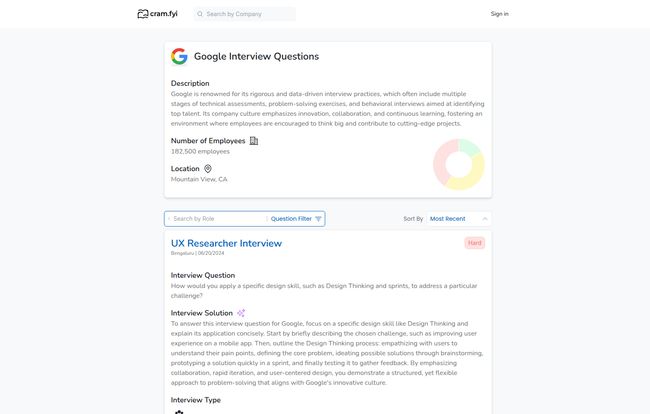The width and height of the screenshot is (650, 414).
Task: Open the UX Researcher Interview post
Action: coord(226,243)
